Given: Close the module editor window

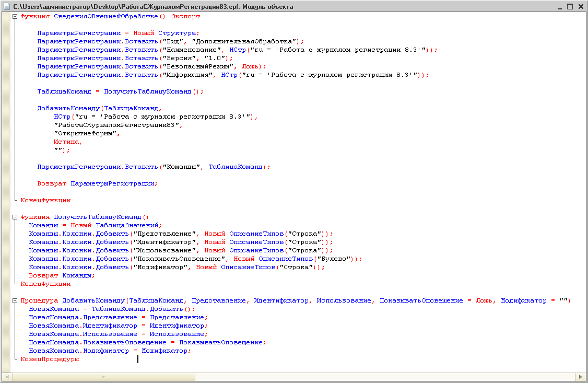Looking at the screenshot, I should [581, 7].
